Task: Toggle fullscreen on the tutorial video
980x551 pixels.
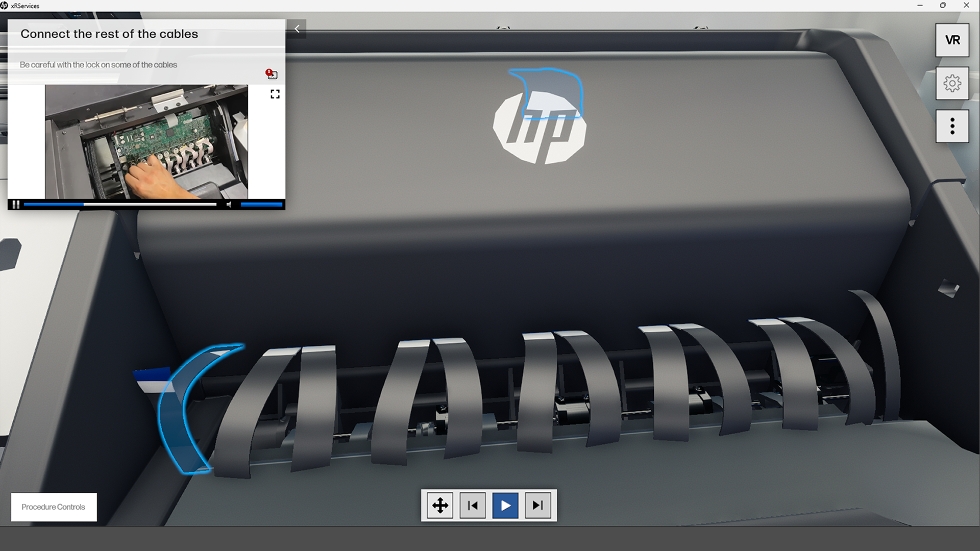Action: point(275,94)
